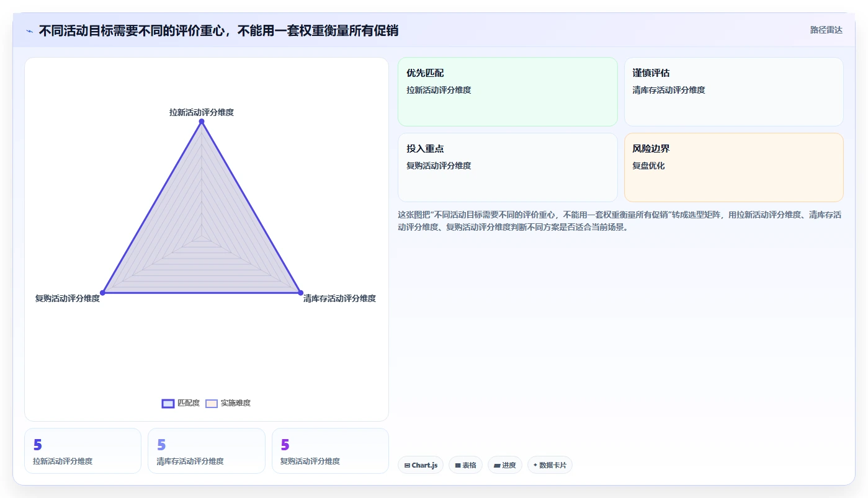Click 拉新活动评分维度 text in 优先匹配 card
868x498 pixels.
click(x=439, y=90)
